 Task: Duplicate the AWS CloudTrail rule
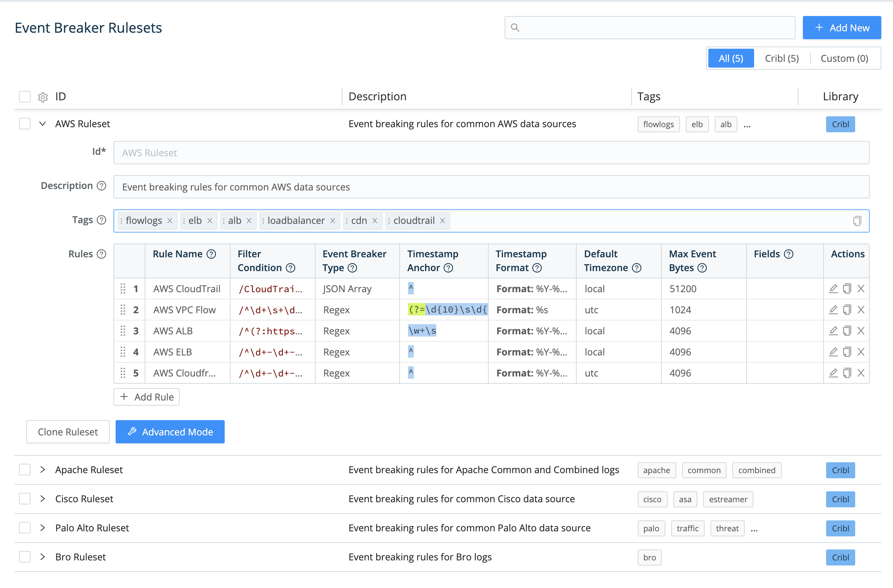[x=847, y=289]
